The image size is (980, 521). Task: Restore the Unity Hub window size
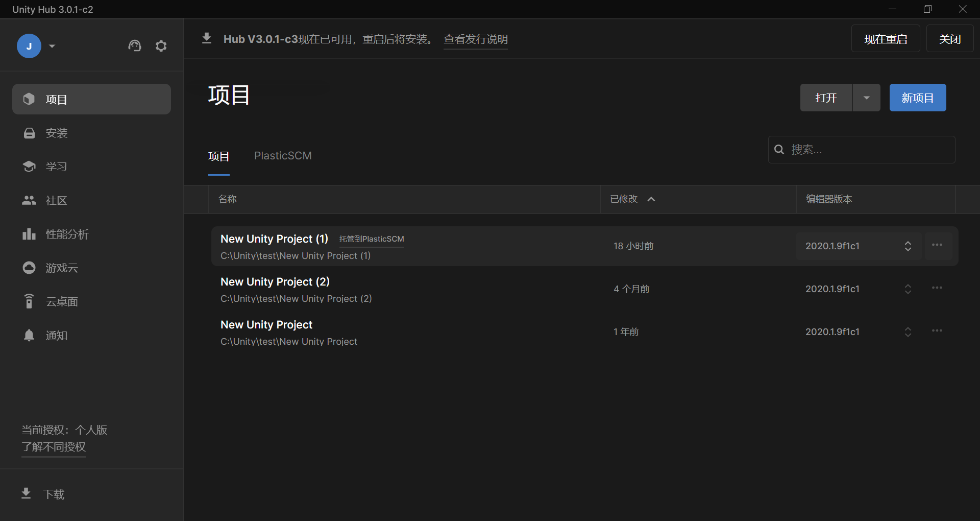pyautogui.click(x=927, y=9)
